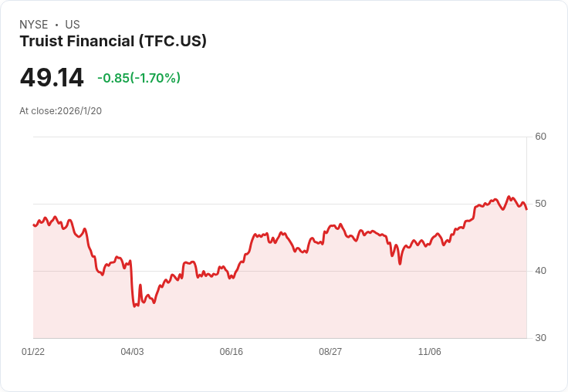568x392 pixels.
Task: Select the 11/06 date on x-axis
Action: [x=429, y=352]
